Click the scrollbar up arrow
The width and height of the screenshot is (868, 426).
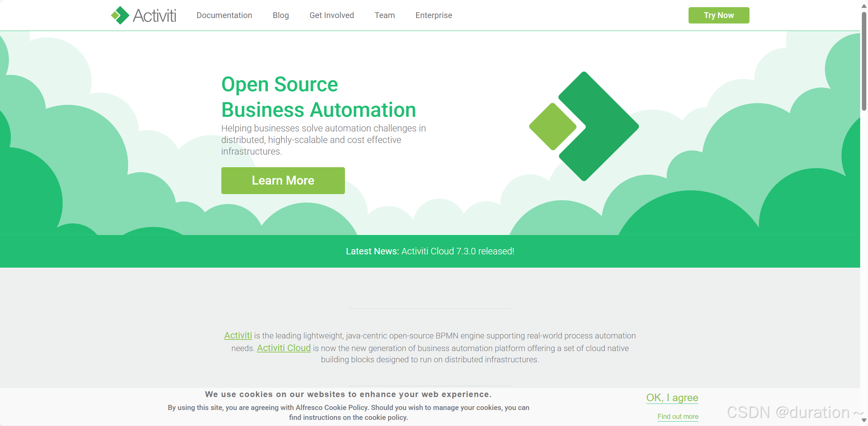(x=864, y=6)
